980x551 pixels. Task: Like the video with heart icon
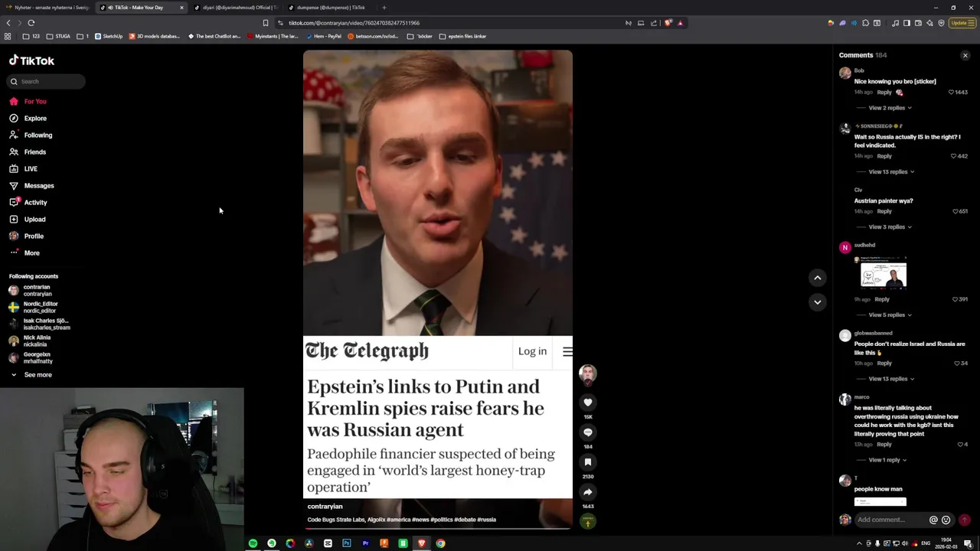click(x=588, y=403)
